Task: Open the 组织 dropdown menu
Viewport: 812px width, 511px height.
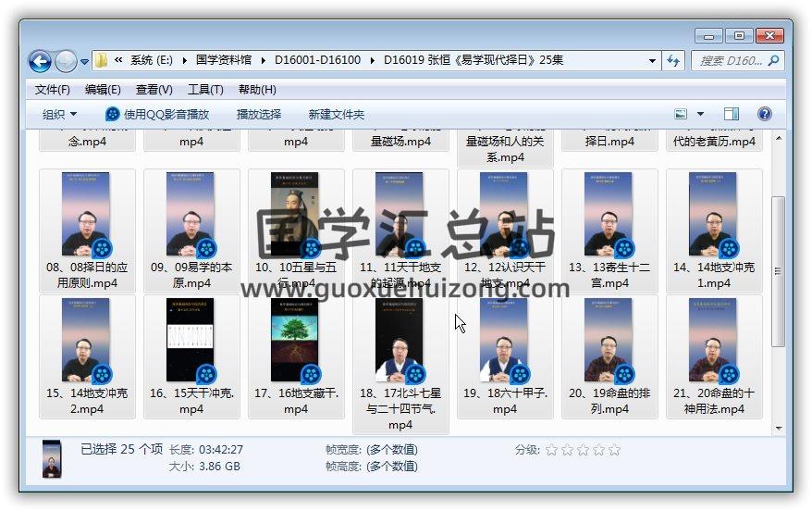Action: 59,115
